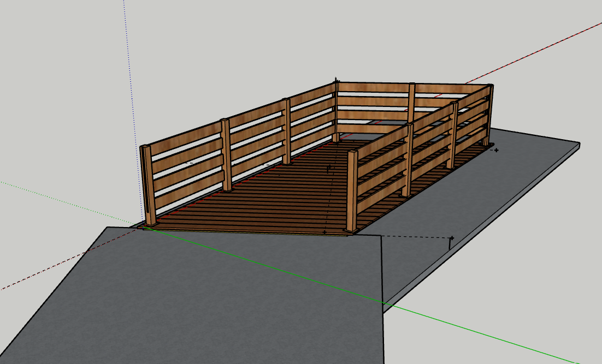Select the guide point cross on right slab
Viewport: 602px width, 364px height.
point(496,150)
